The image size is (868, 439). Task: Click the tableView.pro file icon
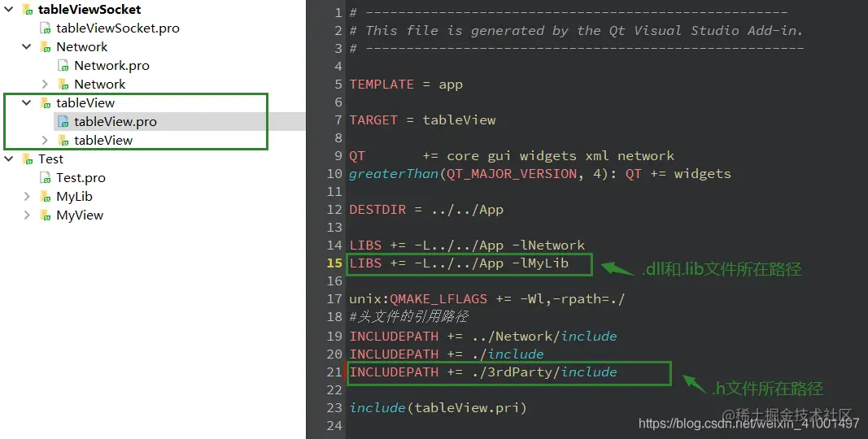point(63,122)
